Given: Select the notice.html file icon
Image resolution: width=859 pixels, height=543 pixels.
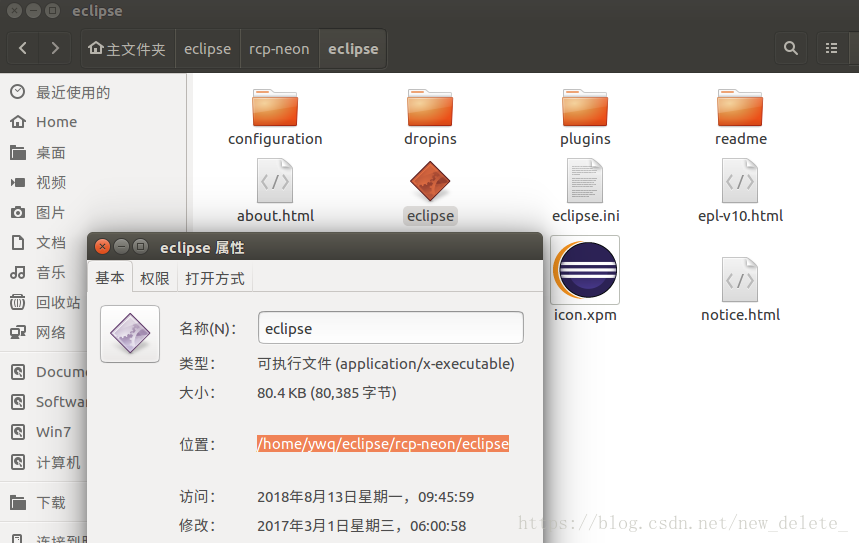Looking at the screenshot, I should (740, 280).
